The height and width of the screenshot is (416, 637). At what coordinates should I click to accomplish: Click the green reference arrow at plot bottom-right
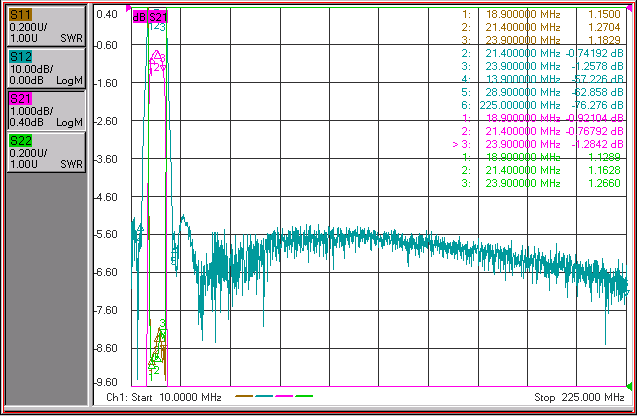click(x=629, y=386)
